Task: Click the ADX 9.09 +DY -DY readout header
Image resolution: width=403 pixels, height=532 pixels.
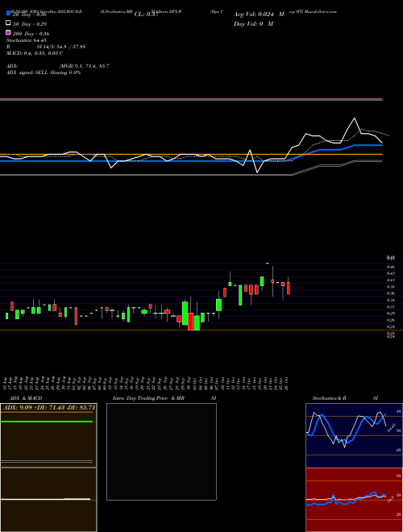Action: pos(48,407)
